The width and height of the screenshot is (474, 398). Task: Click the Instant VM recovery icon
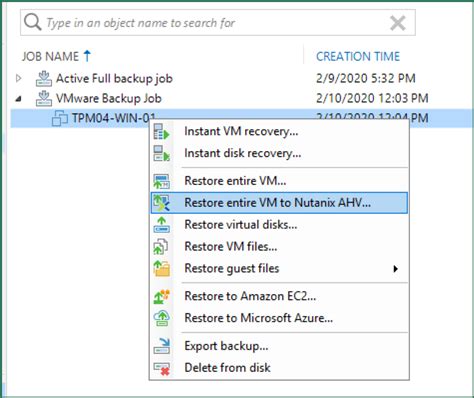pos(161,131)
